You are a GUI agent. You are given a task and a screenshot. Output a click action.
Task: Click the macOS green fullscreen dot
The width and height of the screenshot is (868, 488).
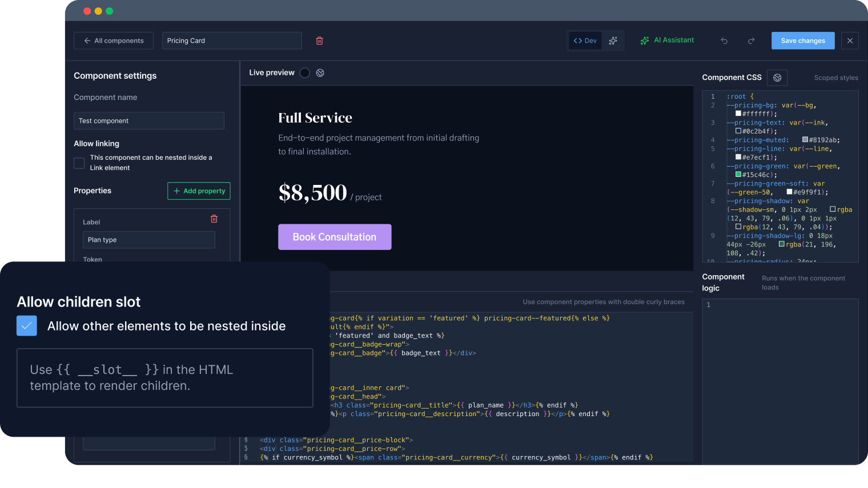tap(110, 11)
